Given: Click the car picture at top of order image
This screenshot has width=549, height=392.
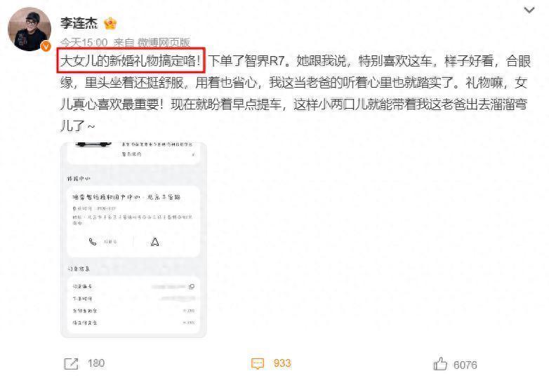Looking at the screenshot, I should pos(93,144).
